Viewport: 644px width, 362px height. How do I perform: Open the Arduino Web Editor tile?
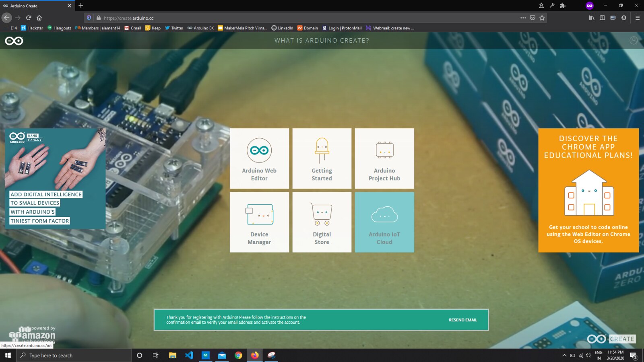coord(259,158)
